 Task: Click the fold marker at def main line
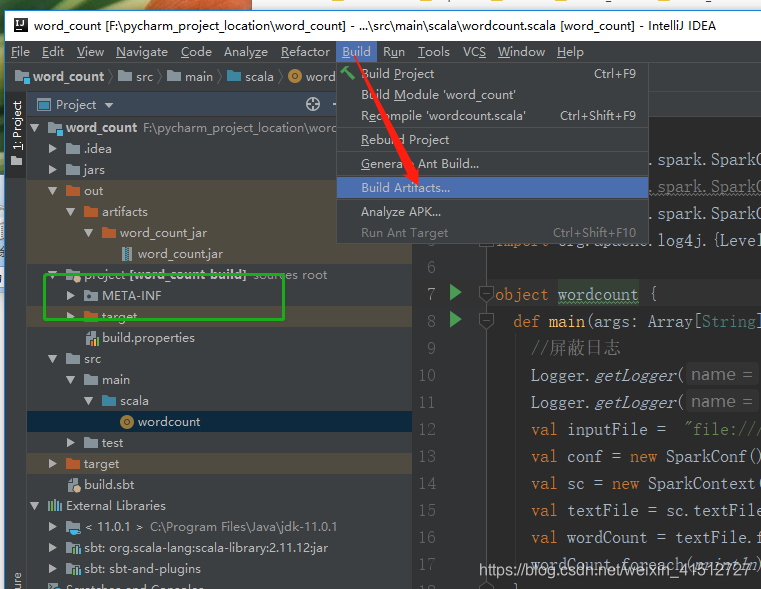(486, 321)
